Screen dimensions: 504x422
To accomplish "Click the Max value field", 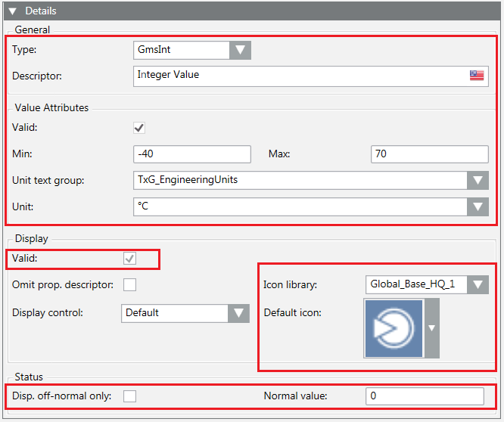I will tap(429, 154).
